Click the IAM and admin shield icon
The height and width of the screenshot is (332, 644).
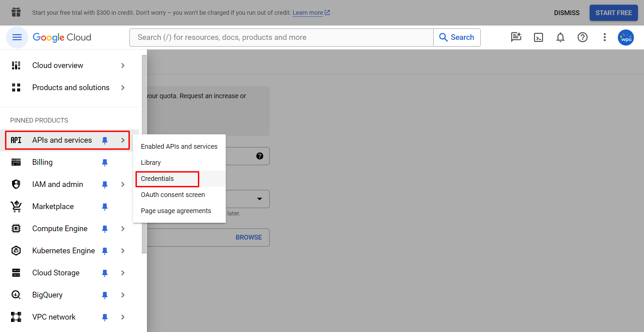point(16,184)
